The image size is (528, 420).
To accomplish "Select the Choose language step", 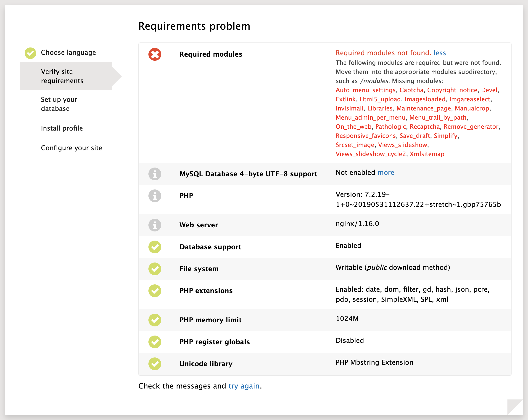I will pos(68,53).
